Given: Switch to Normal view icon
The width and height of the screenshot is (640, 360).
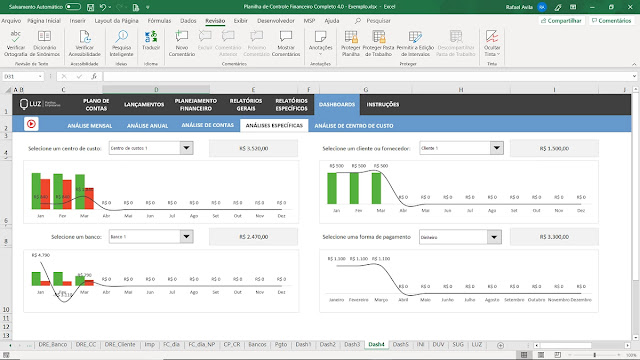Looking at the screenshot, I should pos(524,355).
